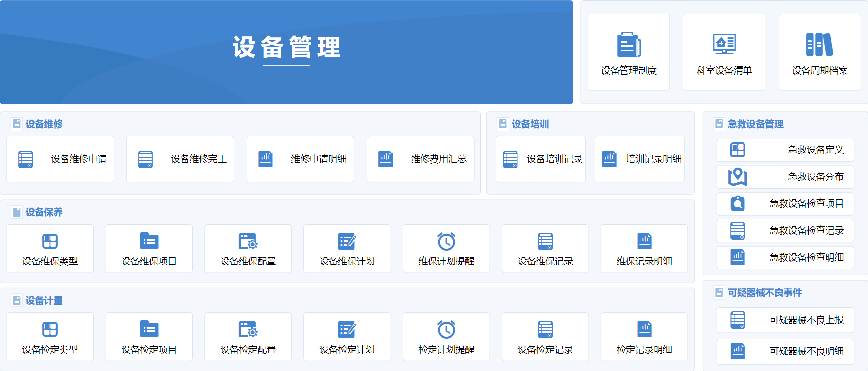
Task: Click the 维修费用汇总 chart document icon
Action: pyautogui.click(x=386, y=159)
